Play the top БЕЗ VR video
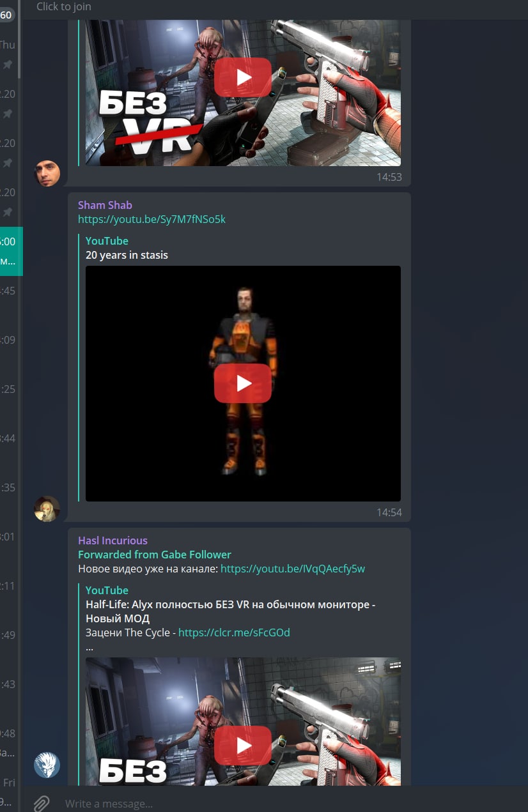Image resolution: width=528 pixels, height=812 pixels. click(243, 77)
